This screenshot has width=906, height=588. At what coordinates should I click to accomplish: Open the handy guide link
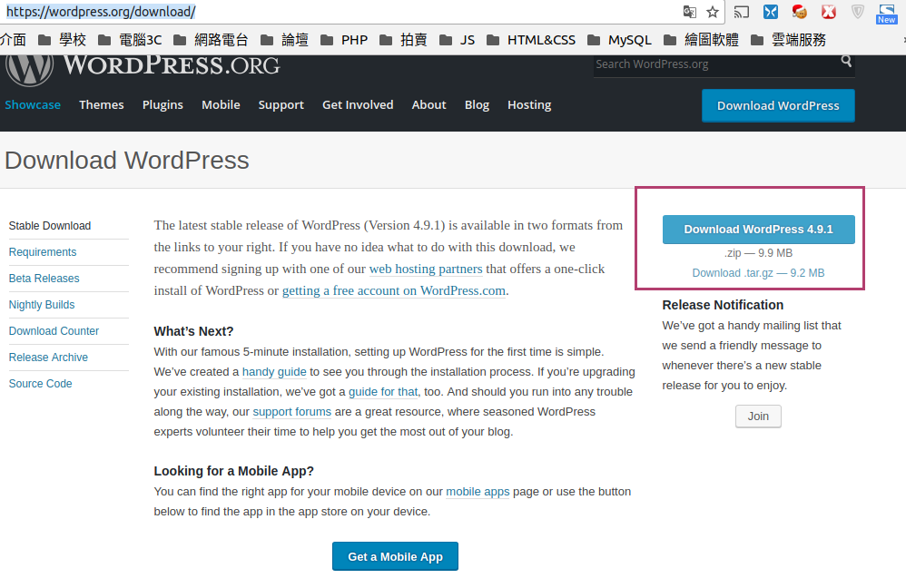pyautogui.click(x=274, y=372)
